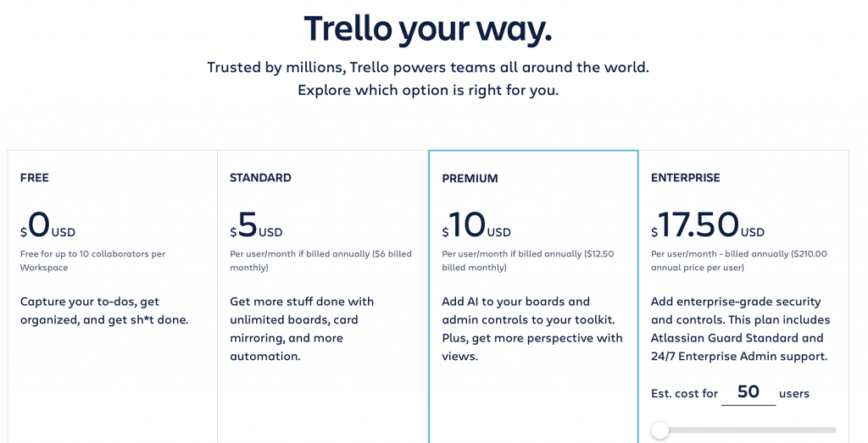Click the "Capture your to-dos" Free plan description
Screen dimensions: 868x443
point(104,310)
